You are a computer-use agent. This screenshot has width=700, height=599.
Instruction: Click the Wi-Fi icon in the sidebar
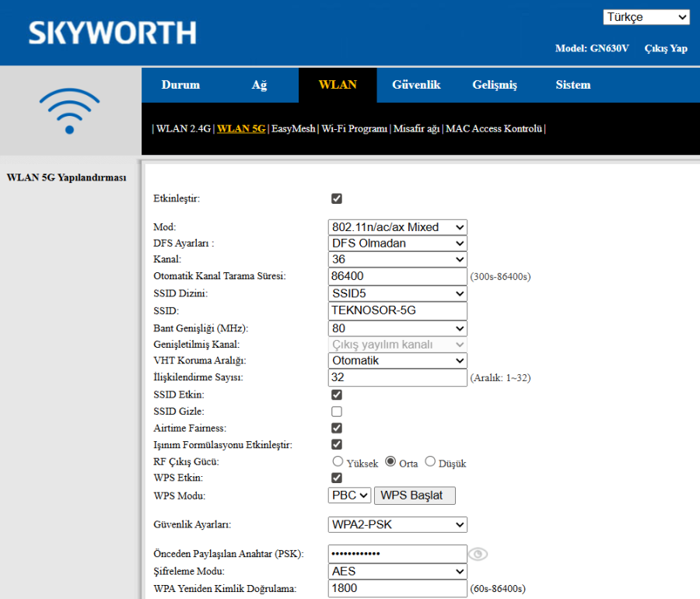(x=68, y=111)
